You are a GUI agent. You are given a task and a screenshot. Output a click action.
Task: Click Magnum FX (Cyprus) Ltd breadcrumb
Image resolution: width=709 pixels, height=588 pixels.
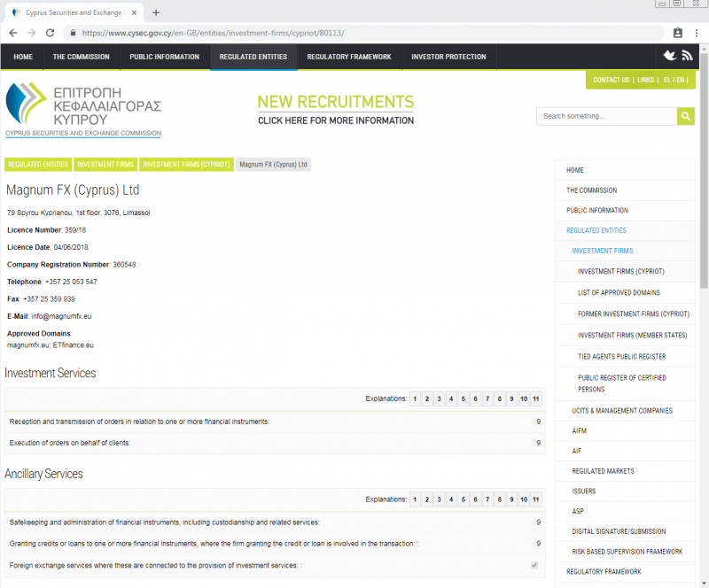pyautogui.click(x=273, y=165)
